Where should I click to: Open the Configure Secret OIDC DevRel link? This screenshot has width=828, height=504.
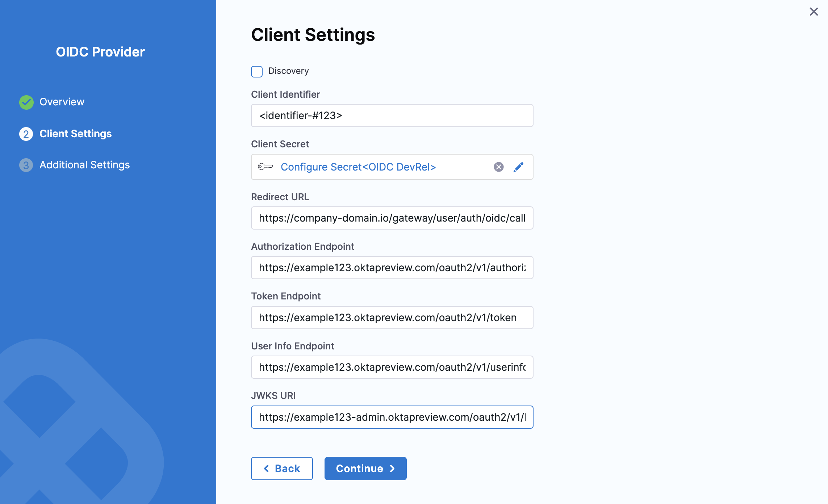click(x=358, y=167)
